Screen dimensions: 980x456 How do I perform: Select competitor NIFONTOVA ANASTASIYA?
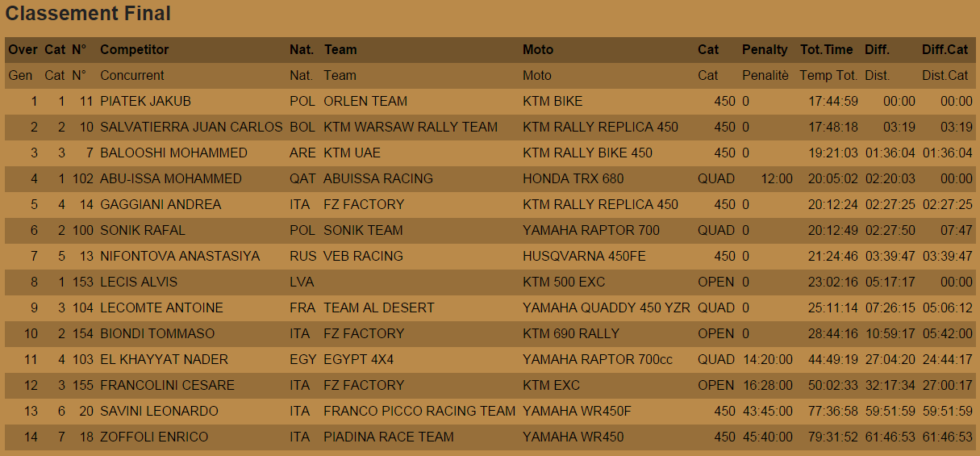click(x=180, y=256)
